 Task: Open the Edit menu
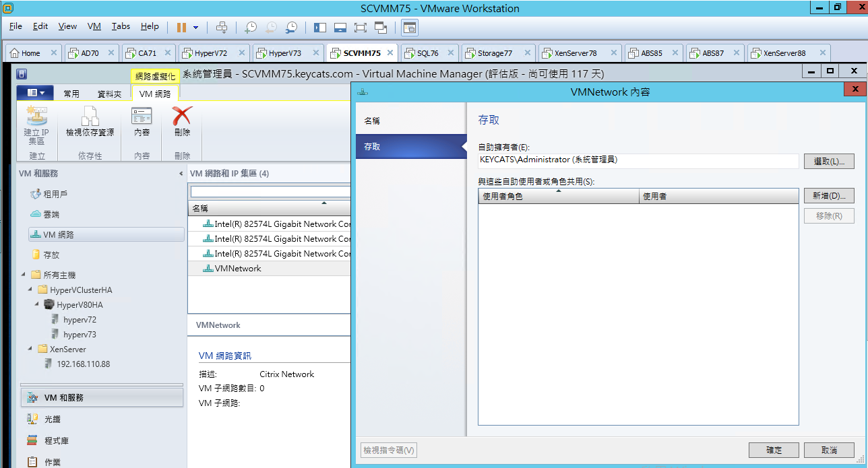pyautogui.click(x=40, y=26)
